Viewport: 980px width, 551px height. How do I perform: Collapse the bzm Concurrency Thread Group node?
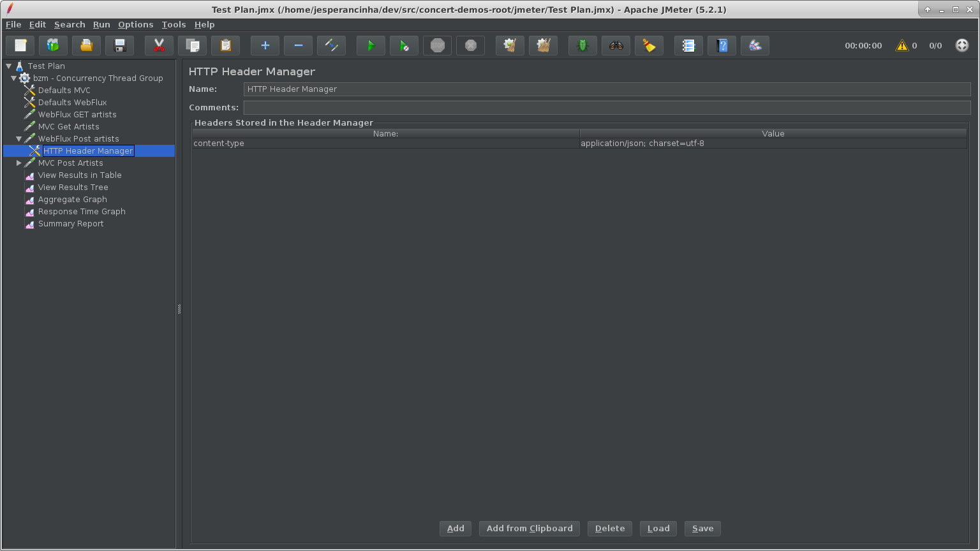(x=13, y=78)
